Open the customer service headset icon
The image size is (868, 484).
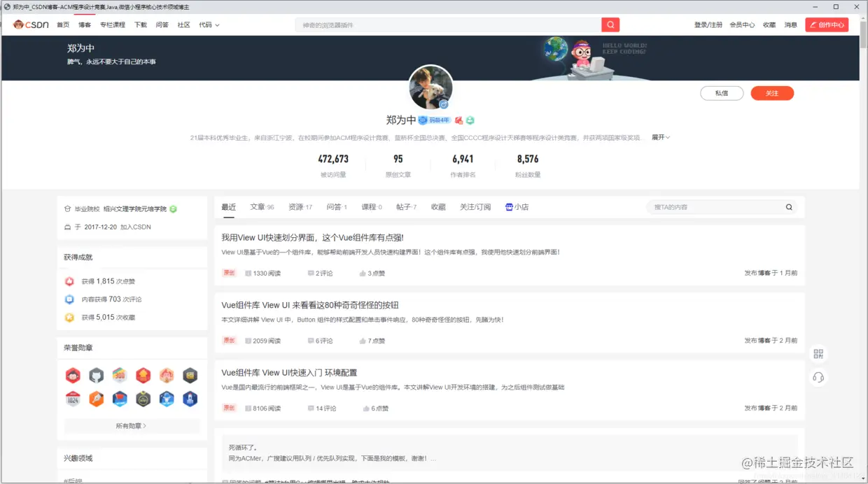(x=818, y=378)
